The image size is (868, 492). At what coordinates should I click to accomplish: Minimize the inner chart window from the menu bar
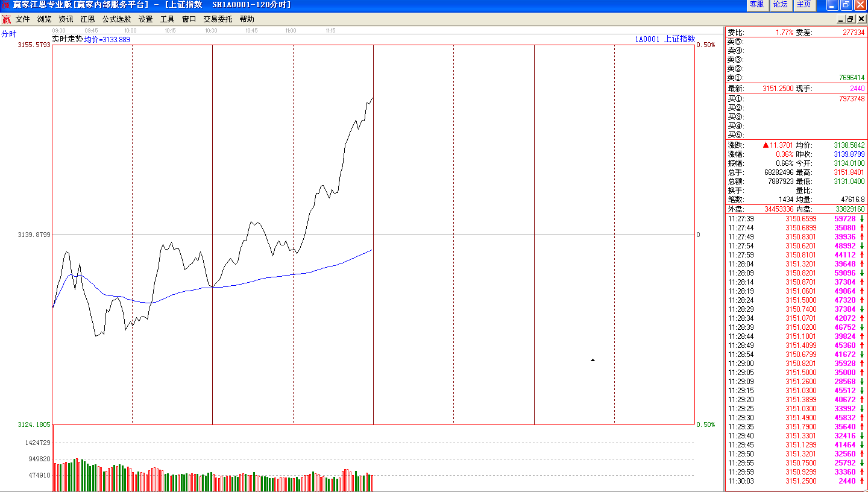click(841, 19)
